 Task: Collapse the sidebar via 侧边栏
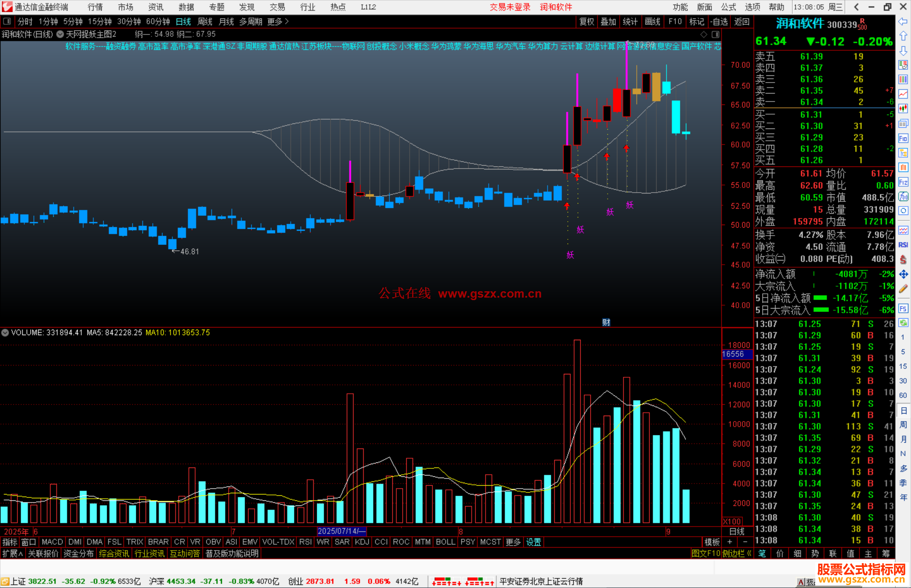click(x=737, y=553)
